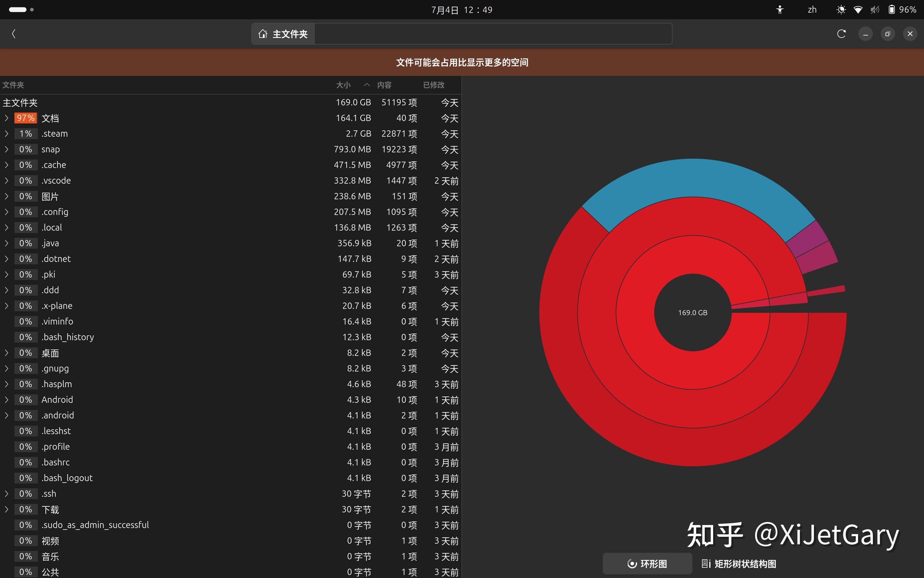This screenshot has height=578, width=924.
Task: Select the 视频 row
Action: coord(231,541)
